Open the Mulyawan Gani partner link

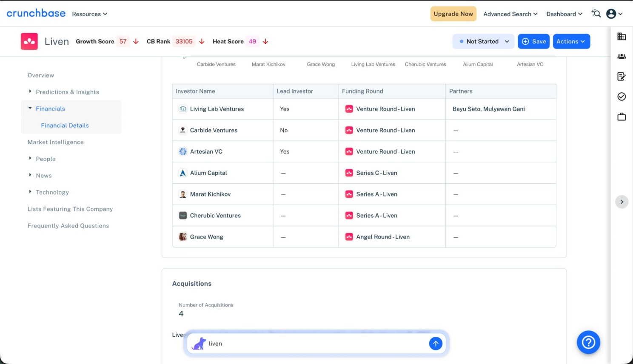click(504, 109)
